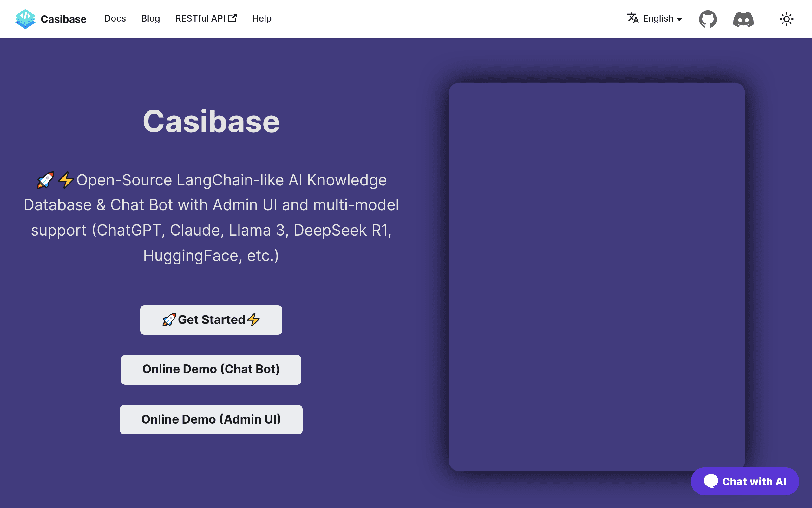Open the RESTful API external link
Image resolution: width=812 pixels, height=508 pixels.
(206, 18)
